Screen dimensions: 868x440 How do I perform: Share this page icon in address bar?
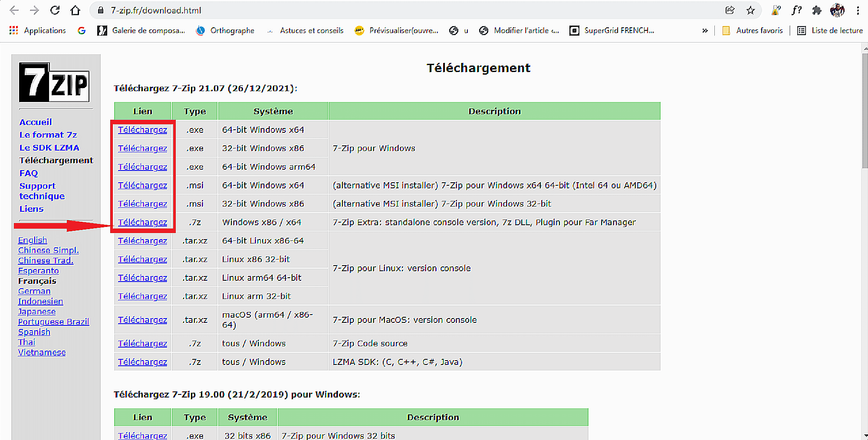[730, 10]
